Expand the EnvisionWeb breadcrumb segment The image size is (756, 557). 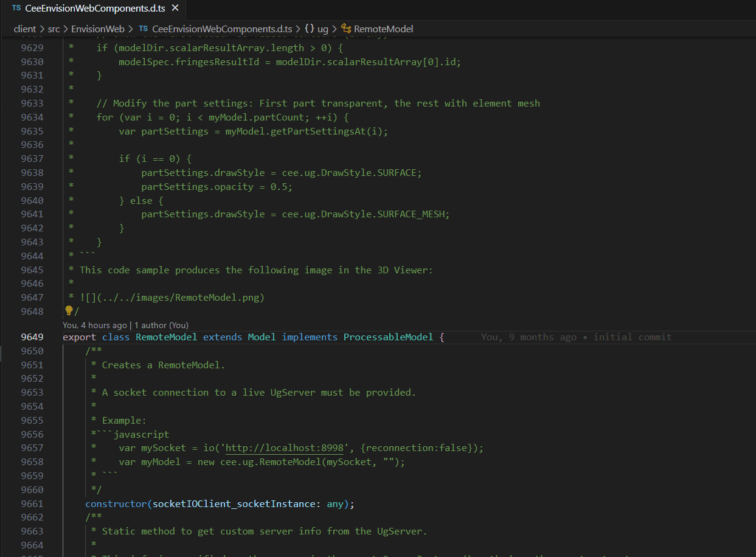97,29
